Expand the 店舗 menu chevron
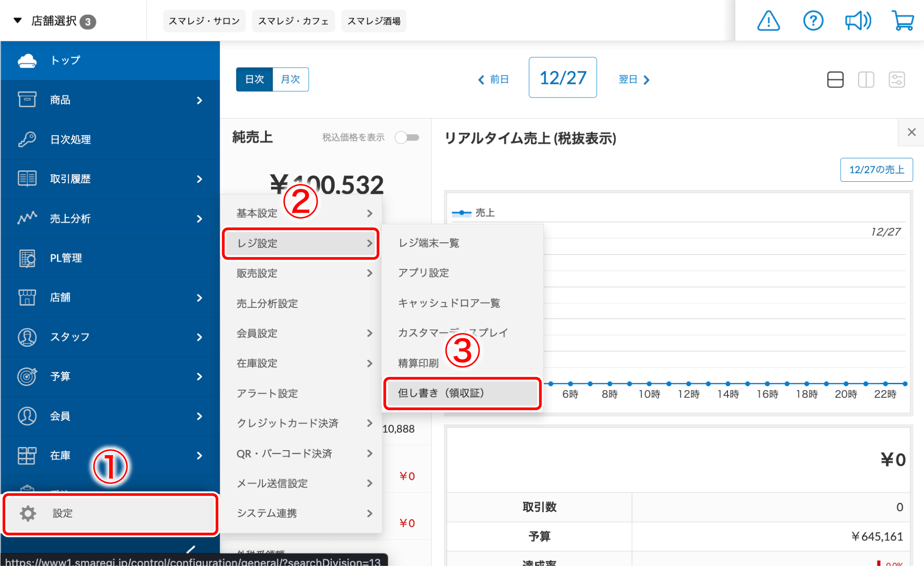 [200, 298]
